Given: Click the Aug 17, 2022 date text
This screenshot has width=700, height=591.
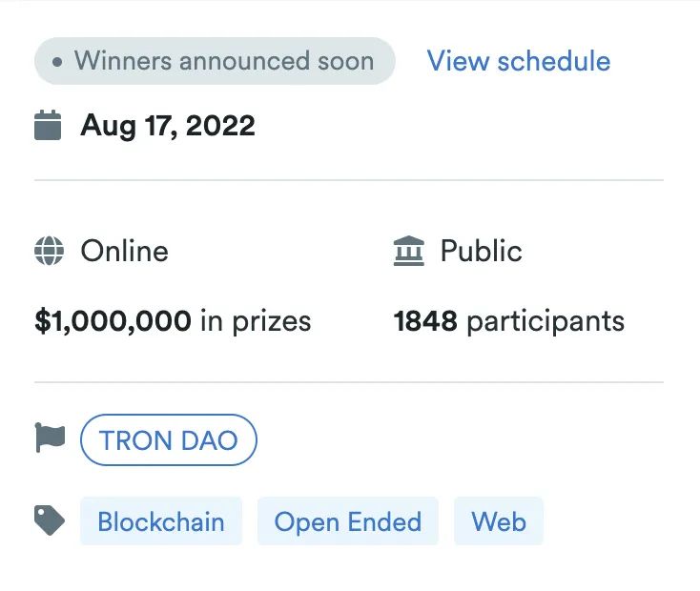Looking at the screenshot, I should (168, 126).
